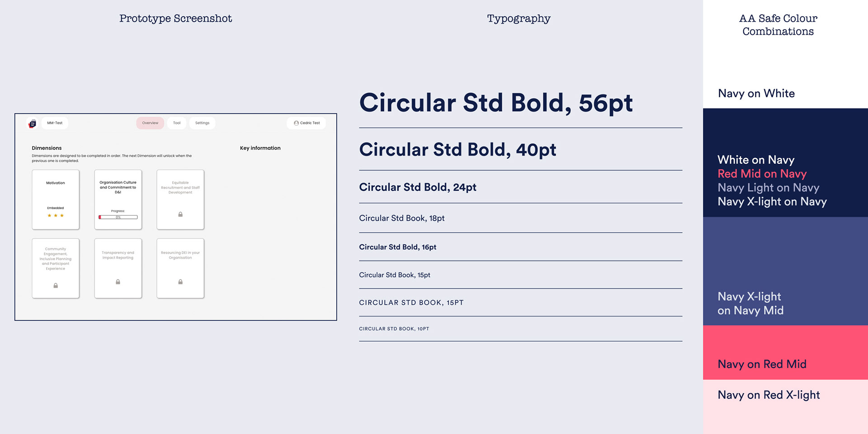
Task: Open the Organisation Culture and Commitment card
Action: (x=118, y=199)
